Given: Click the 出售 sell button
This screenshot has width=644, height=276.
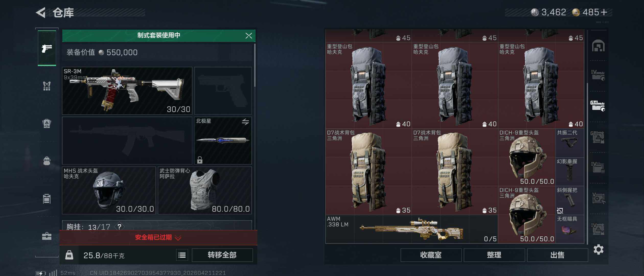Looking at the screenshot, I should coord(557,255).
